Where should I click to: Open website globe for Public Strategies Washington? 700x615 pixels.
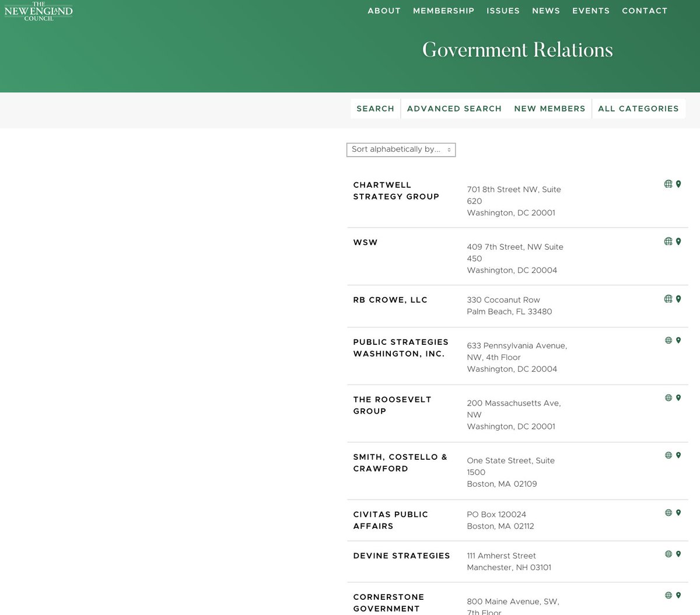668,340
